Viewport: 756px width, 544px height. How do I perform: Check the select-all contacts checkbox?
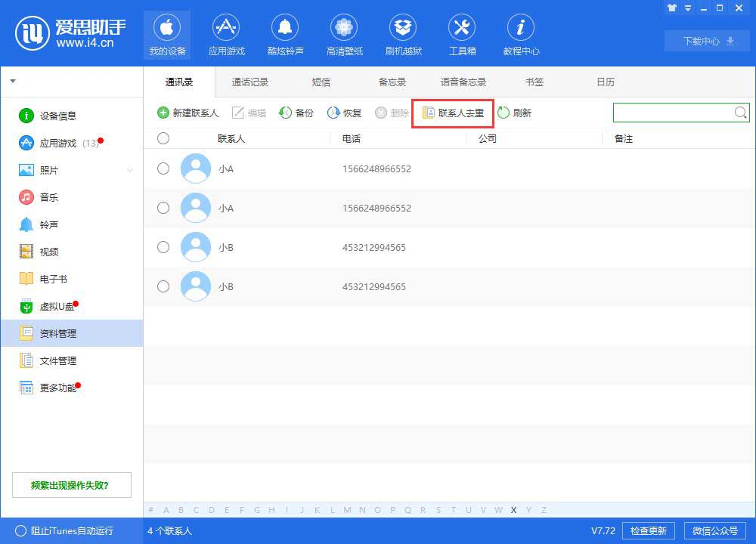tap(163, 138)
